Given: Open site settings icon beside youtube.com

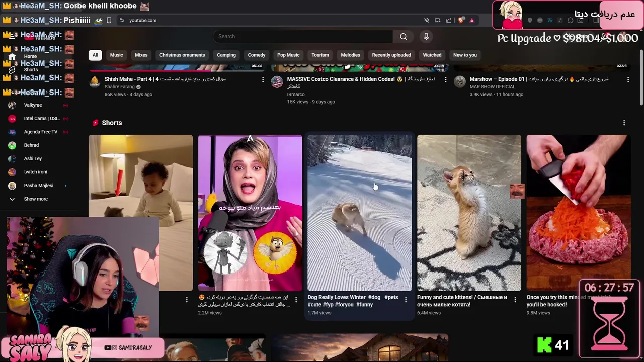Looking at the screenshot, I should (122, 20).
